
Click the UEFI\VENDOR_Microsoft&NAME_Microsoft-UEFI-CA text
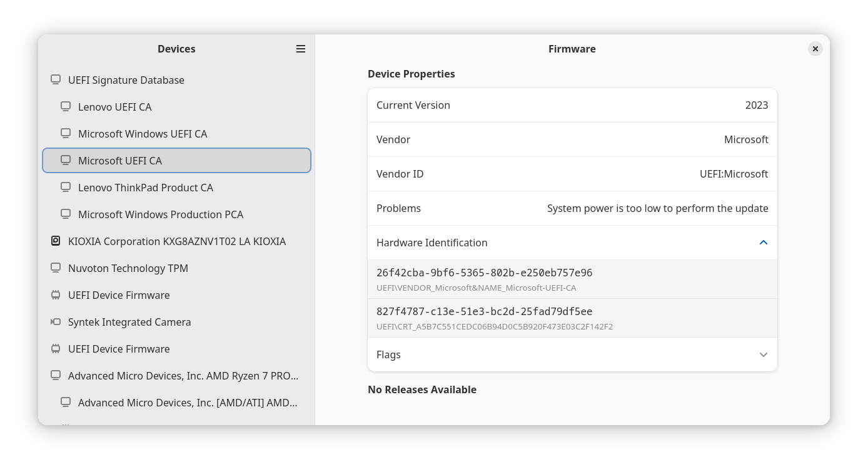(x=477, y=288)
